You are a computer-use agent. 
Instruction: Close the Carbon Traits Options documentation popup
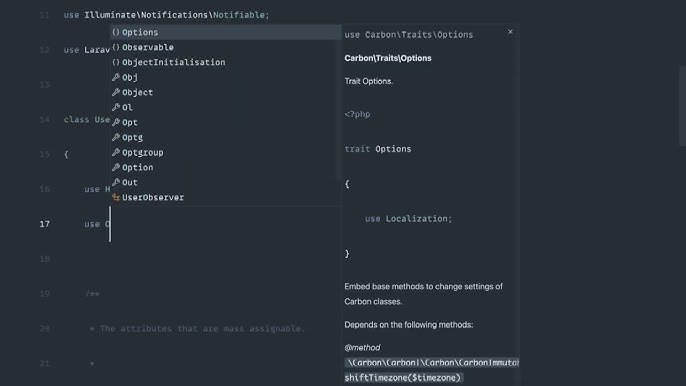click(510, 32)
